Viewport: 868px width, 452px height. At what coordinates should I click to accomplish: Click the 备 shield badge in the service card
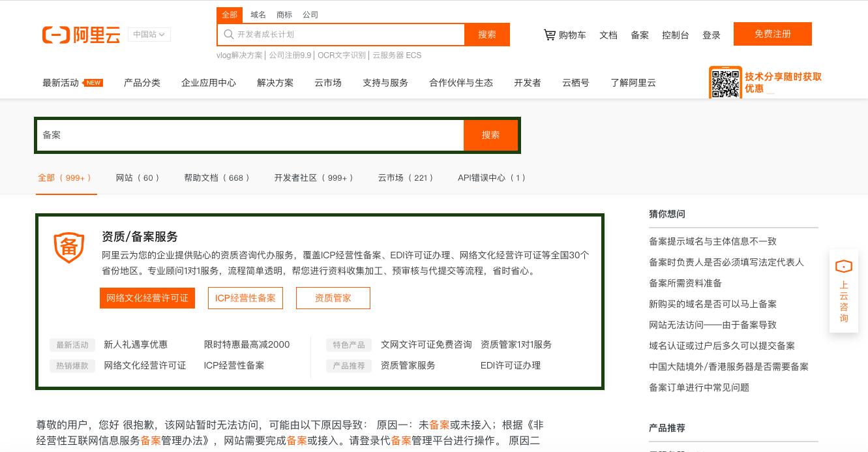[x=69, y=248]
